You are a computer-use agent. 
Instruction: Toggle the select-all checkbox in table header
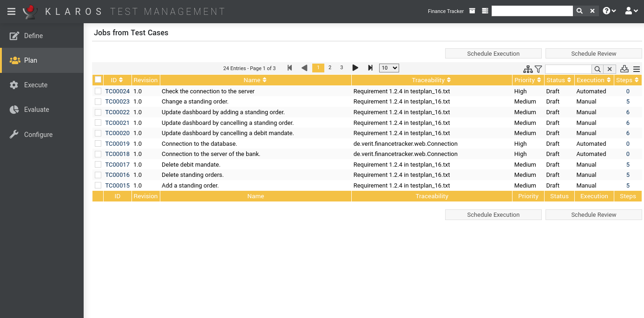coord(98,80)
